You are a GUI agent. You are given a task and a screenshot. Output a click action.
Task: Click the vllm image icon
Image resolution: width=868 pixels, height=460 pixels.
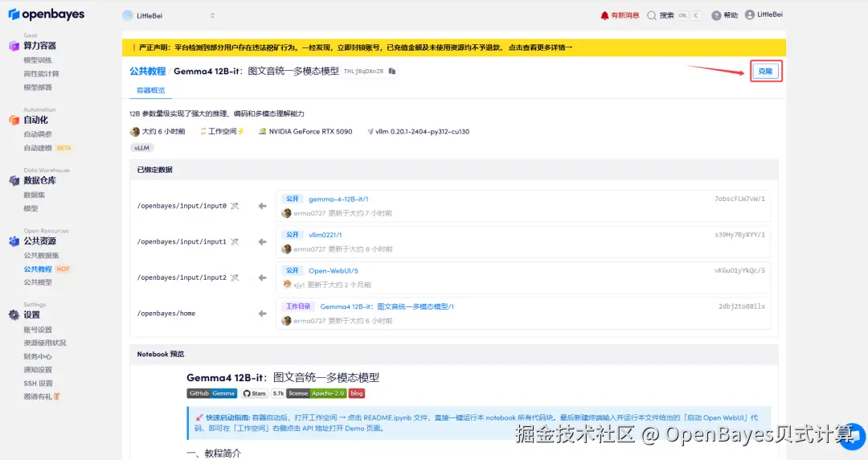[x=370, y=132]
